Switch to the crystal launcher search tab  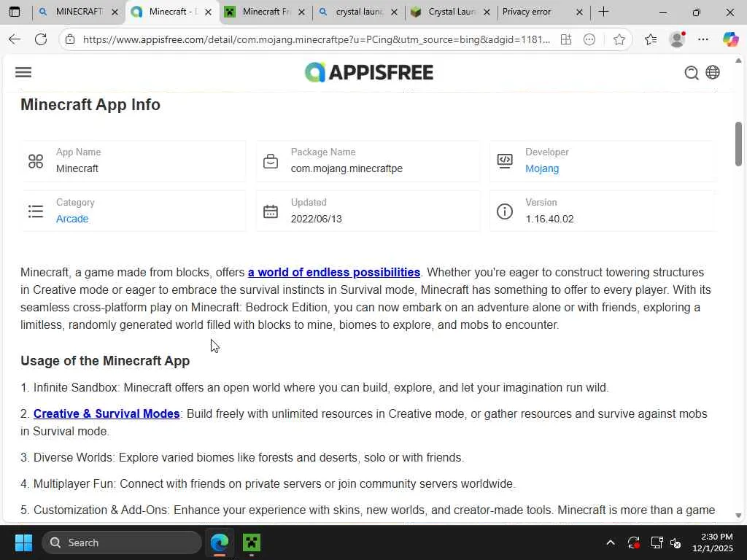tap(358, 12)
